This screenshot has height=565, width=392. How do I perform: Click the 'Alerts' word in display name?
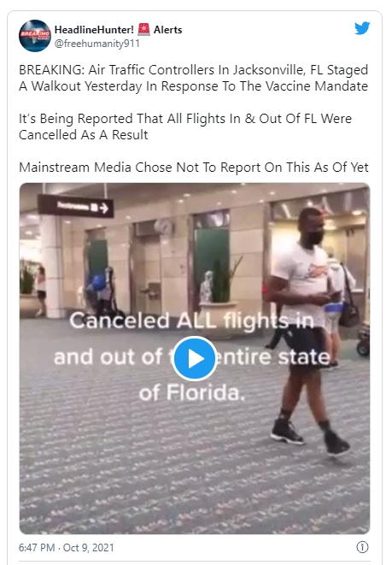(167, 30)
